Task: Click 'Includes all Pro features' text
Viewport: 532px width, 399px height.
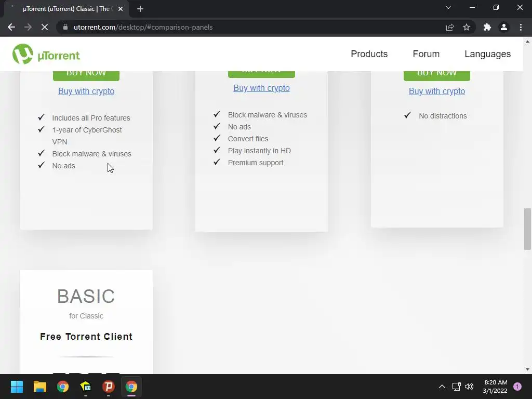Action: (x=91, y=118)
